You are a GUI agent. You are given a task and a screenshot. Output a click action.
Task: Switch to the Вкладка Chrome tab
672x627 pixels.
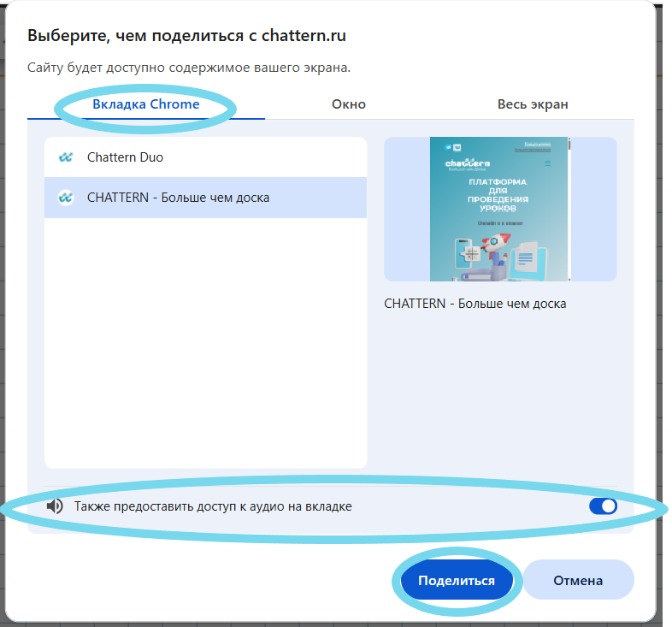pyautogui.click(x=145, y=104)
